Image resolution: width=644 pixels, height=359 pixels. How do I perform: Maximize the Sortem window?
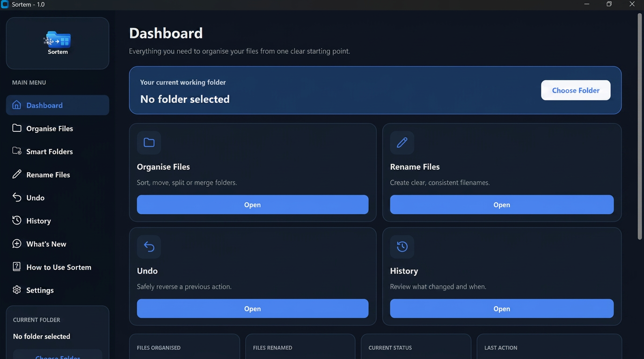click(609, 4)
